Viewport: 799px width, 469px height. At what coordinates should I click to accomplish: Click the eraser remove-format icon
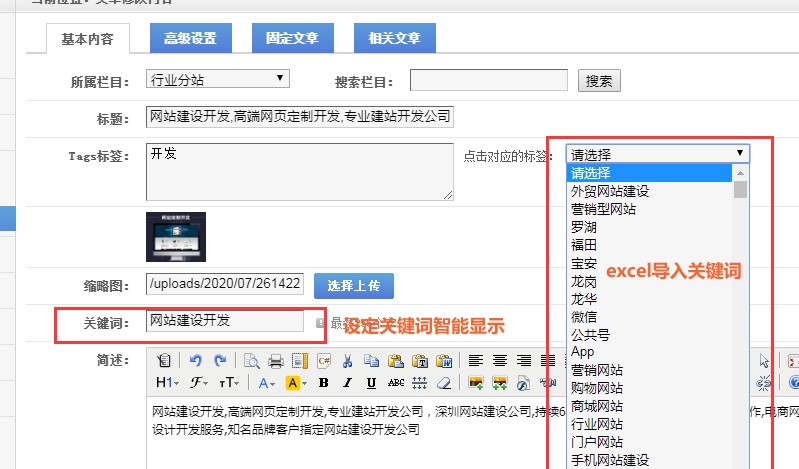click(443, 383)
